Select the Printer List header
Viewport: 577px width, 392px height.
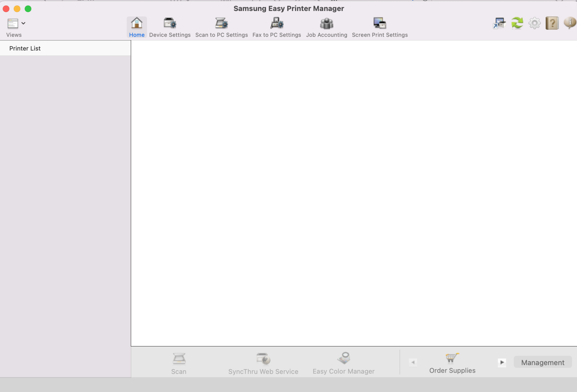pos(25,48)
